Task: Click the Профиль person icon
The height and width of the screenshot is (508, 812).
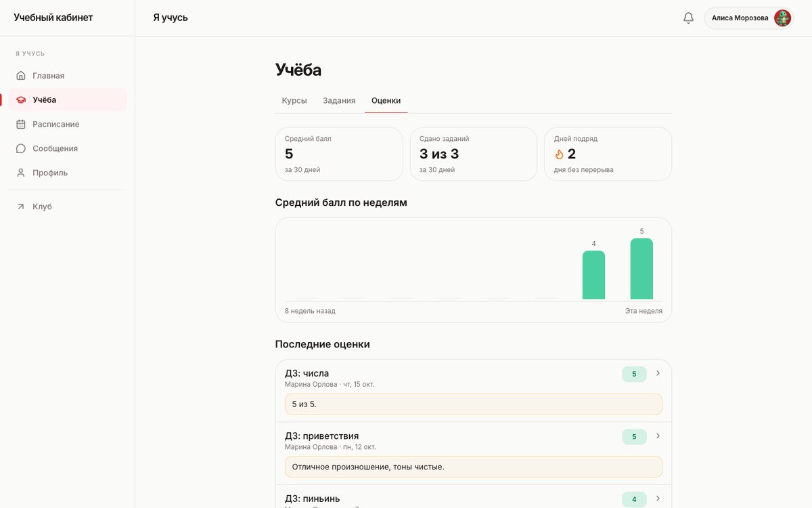Action: 21,173
